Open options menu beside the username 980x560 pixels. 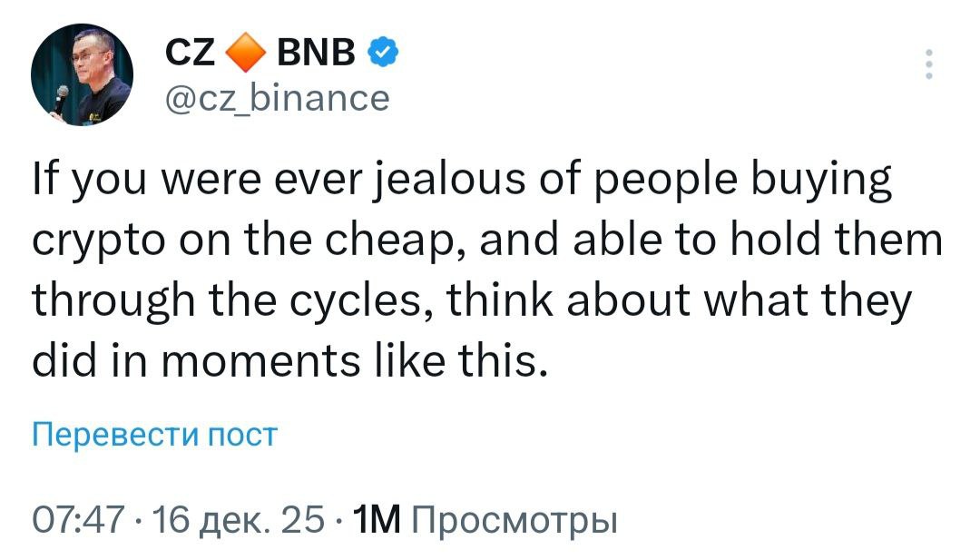928,62
